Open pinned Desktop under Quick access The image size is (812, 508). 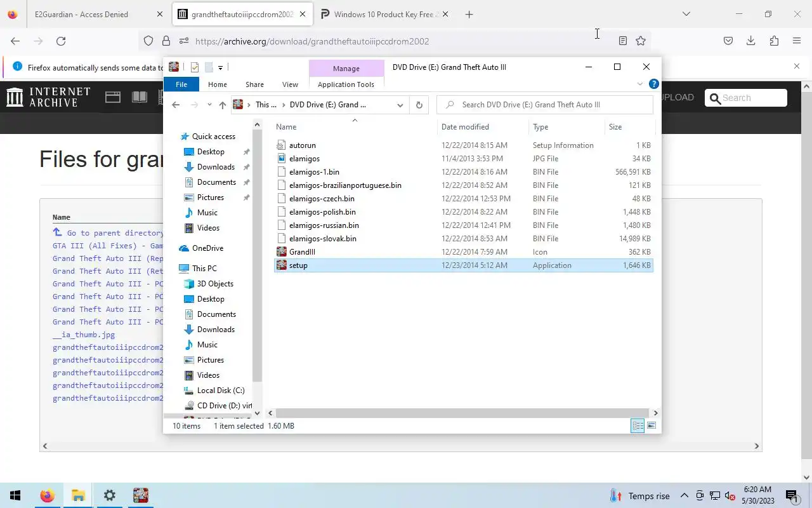click(211, 152)
